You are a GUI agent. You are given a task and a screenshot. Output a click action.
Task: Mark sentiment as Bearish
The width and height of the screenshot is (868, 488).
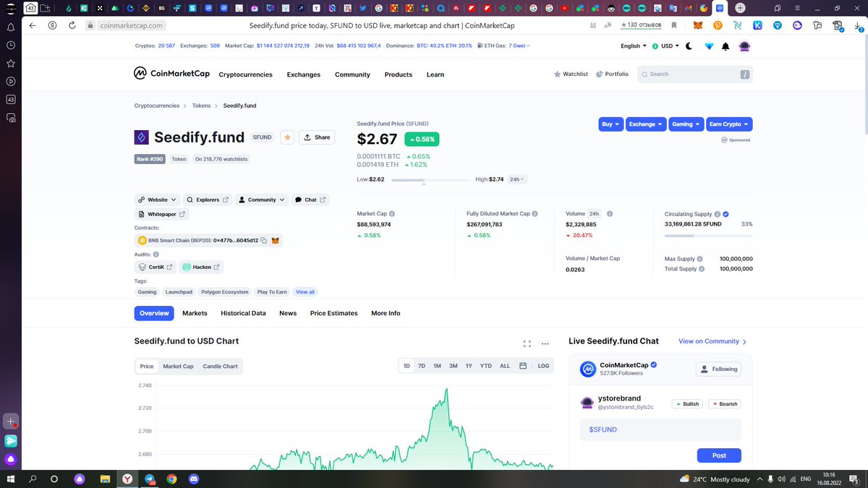pos(725,404)
